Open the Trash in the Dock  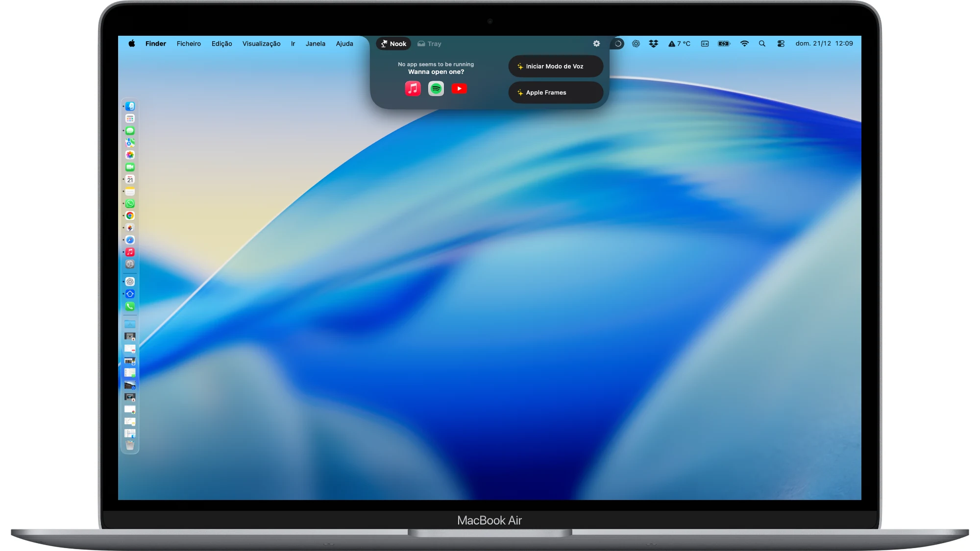click(130, 445)
